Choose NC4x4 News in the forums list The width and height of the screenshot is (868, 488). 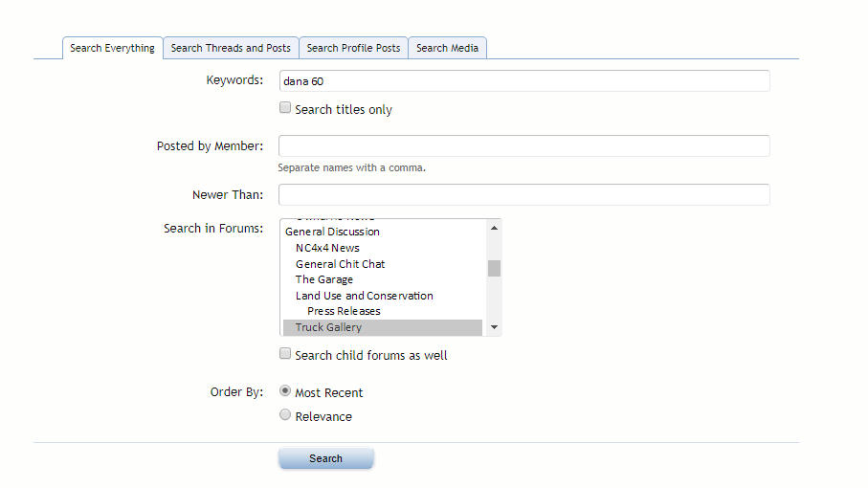click(x=327, y=248)
